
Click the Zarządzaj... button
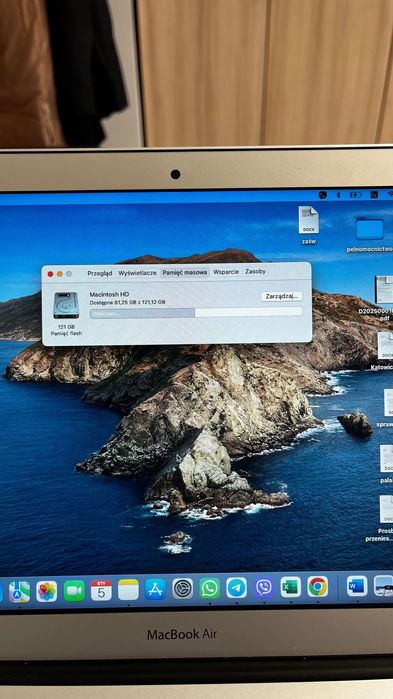282,296
